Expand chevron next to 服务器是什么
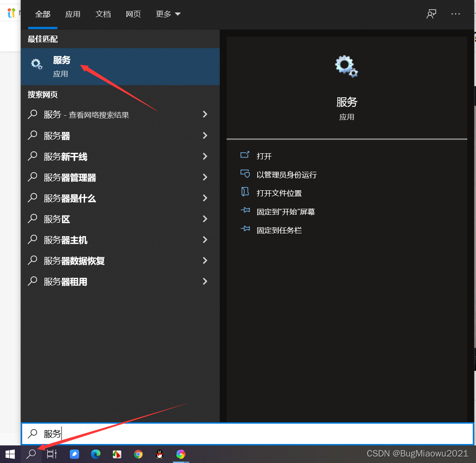 pyautogui.click(x=205, y=198)
